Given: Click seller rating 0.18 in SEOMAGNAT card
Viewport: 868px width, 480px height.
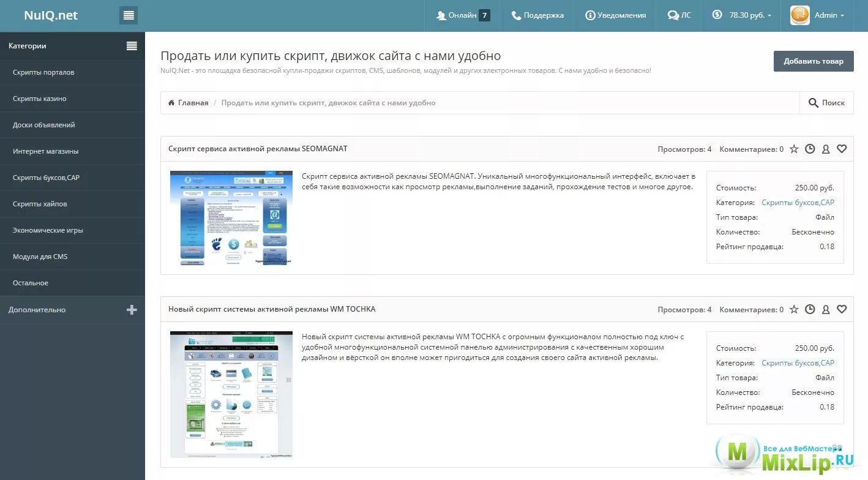Looking at the screenshot, I should pos(827,247).
